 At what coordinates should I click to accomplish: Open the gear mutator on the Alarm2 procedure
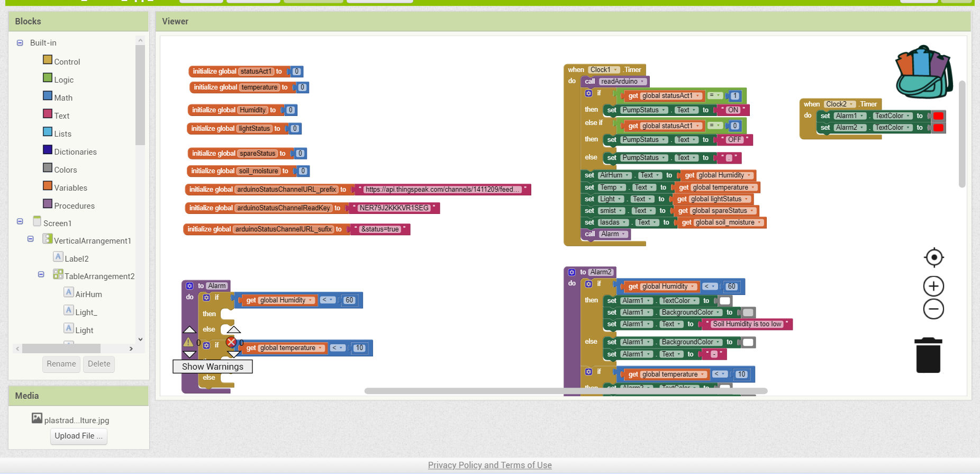[x=571, y=272]
